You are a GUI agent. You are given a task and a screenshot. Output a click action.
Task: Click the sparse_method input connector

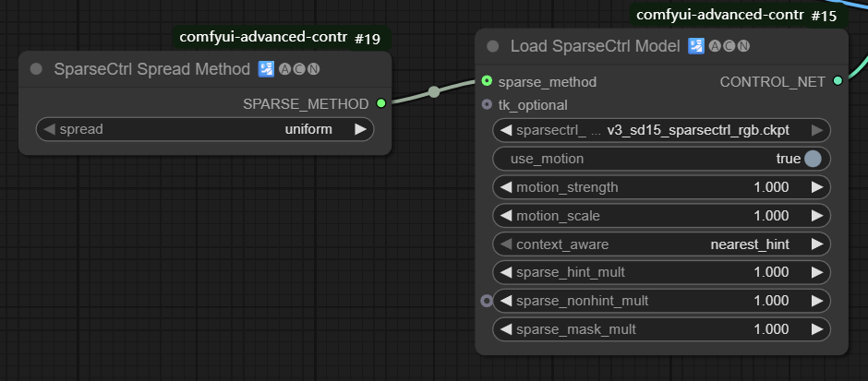click(487, 81)
